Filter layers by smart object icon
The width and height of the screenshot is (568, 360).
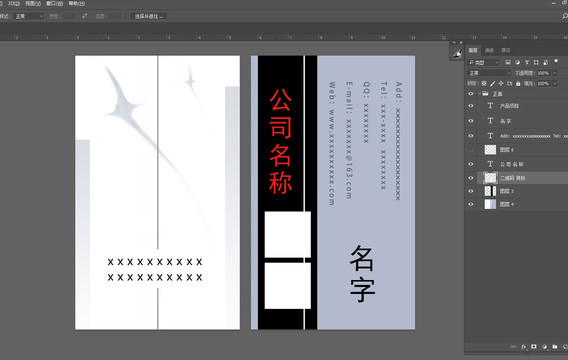point(546,62)
